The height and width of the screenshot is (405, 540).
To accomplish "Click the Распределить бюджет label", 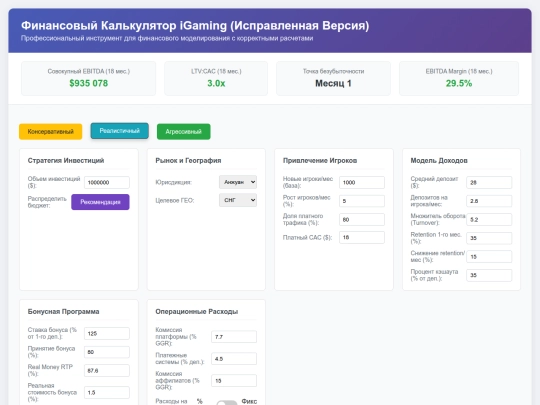I will pyautogui.click(x=47, y=202).
